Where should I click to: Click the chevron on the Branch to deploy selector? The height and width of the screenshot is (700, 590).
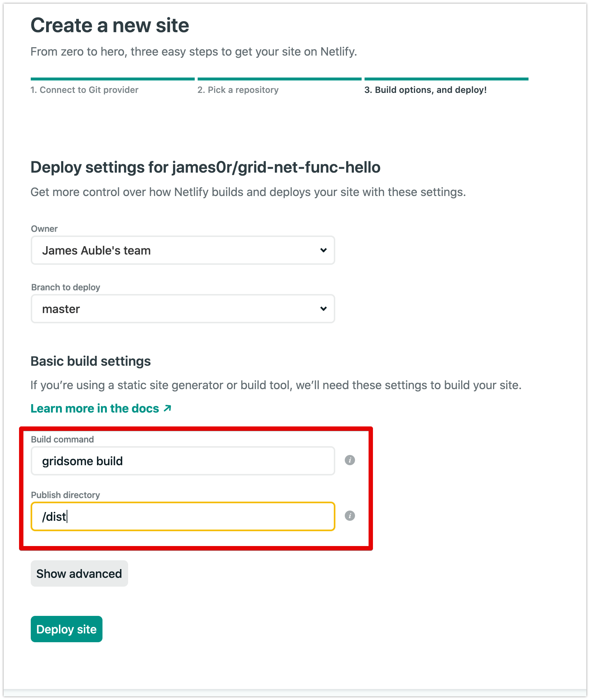(x=323, y=309)
